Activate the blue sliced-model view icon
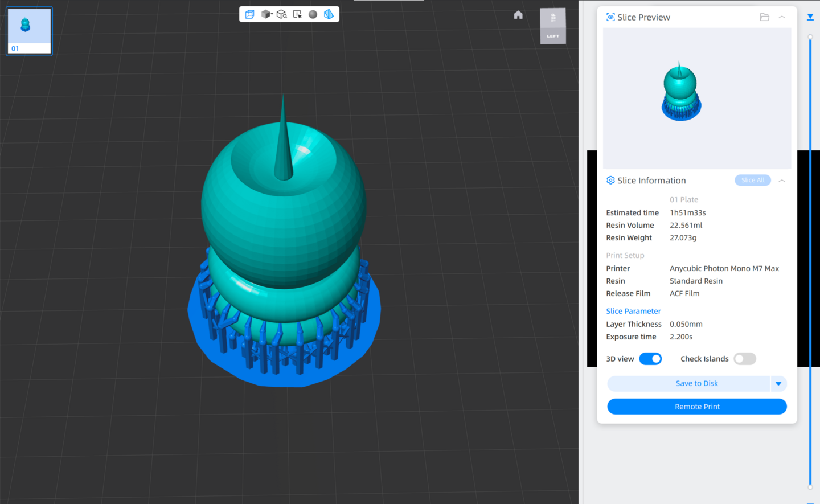This screenshot has height=504, width=820. point(329,14)
